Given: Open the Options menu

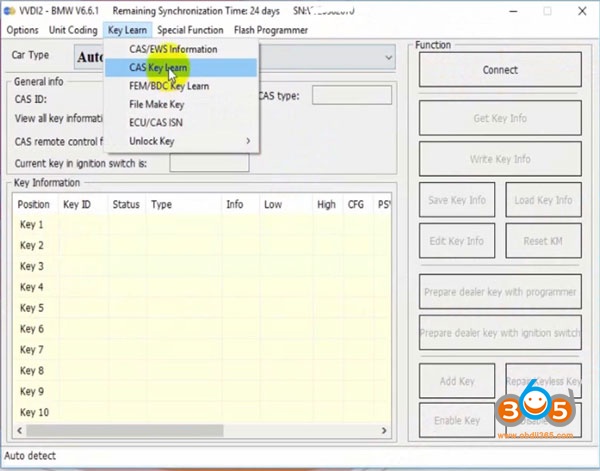Looking at the screenshot, I should (22, 30).
